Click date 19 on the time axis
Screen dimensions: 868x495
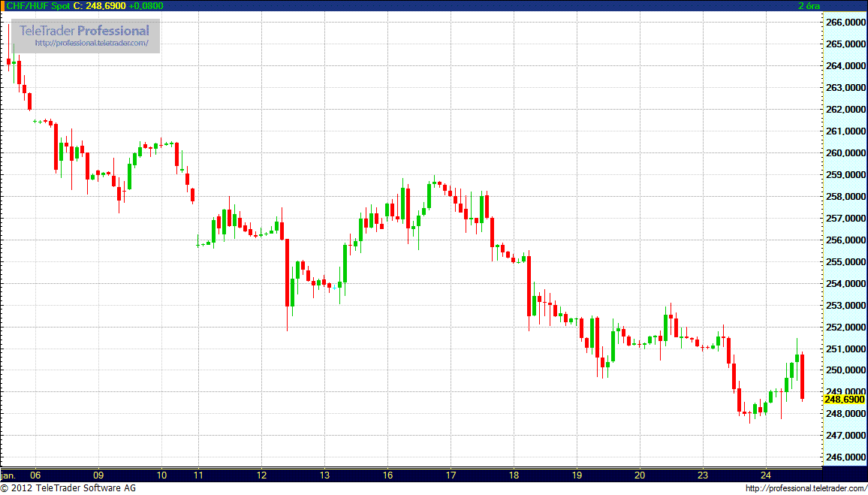576,475
